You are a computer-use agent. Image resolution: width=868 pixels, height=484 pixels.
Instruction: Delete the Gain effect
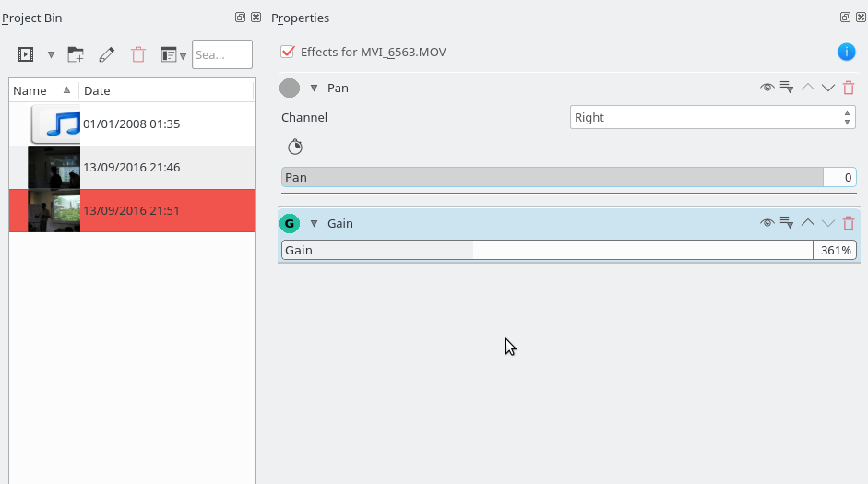[x=849, y=223]
